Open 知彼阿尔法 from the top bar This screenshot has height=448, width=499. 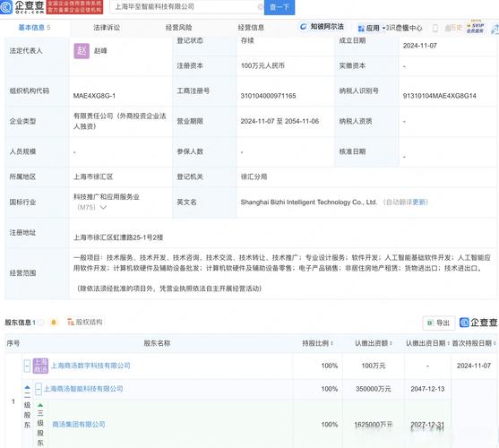click(323, 27)
